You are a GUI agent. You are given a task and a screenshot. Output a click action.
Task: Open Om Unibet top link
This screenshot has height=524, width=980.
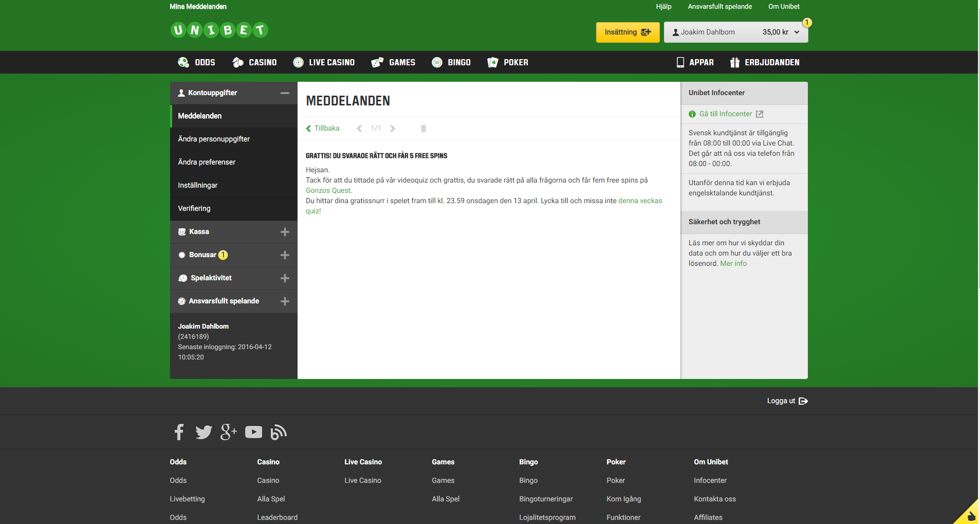pyautogui.click(x=784, y=7)
